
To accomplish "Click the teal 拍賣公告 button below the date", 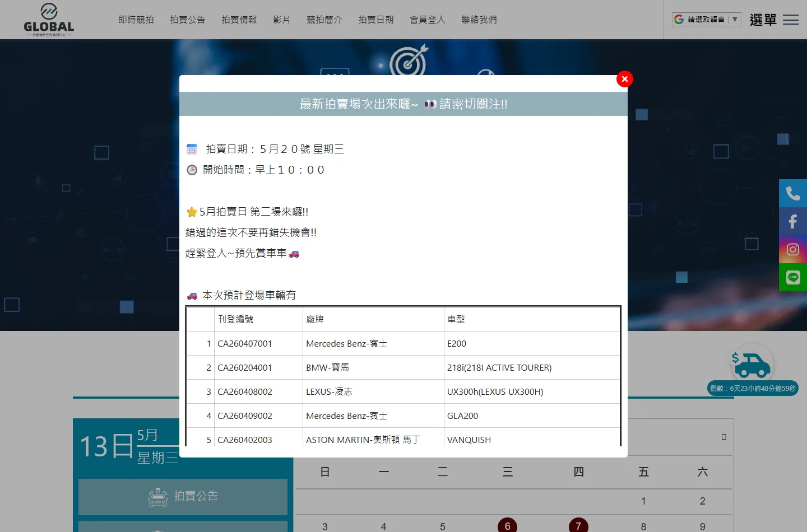I will 183,497.
